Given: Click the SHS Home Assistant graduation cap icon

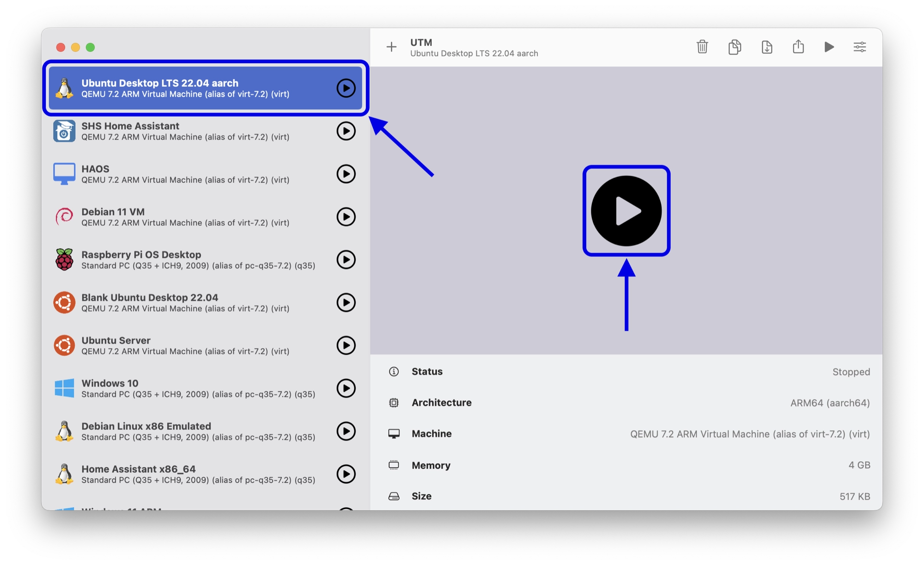Looking at the screenshot, I should click(64, 131).
